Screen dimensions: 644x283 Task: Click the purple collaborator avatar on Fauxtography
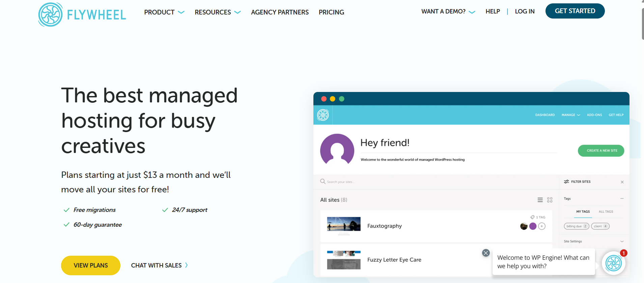(x=533, y=226)
